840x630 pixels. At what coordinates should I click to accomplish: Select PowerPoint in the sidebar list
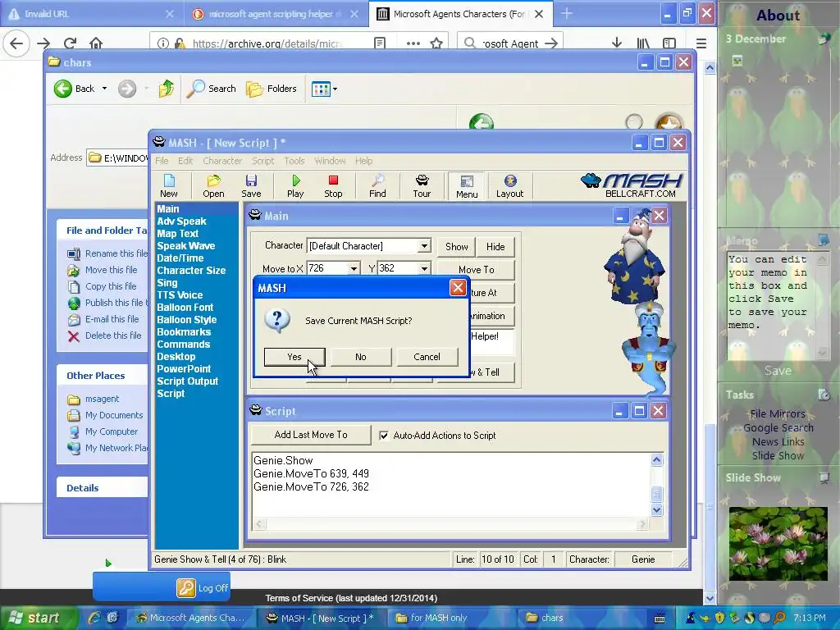click(x=184, y=369)
